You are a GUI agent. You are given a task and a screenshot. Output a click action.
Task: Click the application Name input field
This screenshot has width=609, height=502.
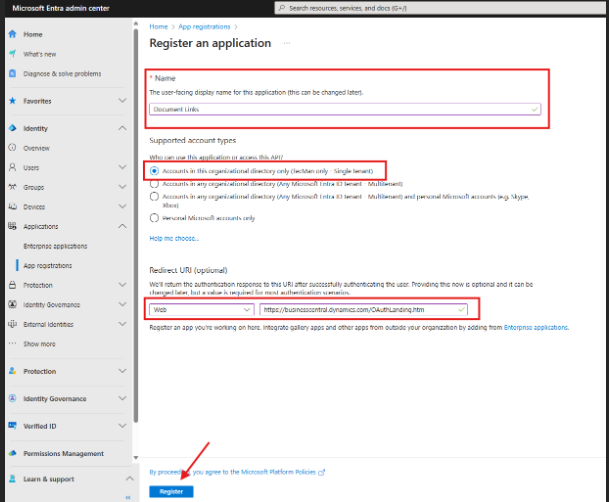coord(344,109)
